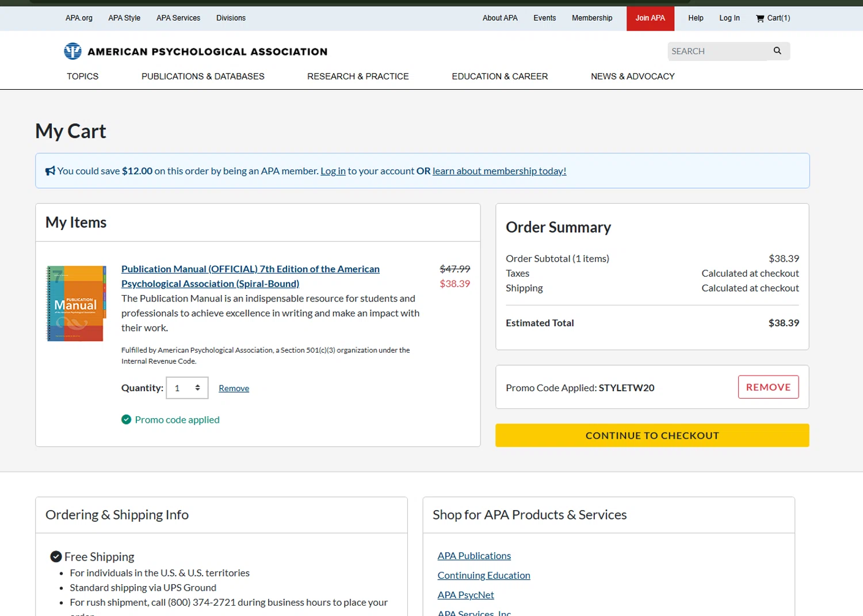Click the green promo applied checkmark
This screenshot has width=863, height=616.
127,419
